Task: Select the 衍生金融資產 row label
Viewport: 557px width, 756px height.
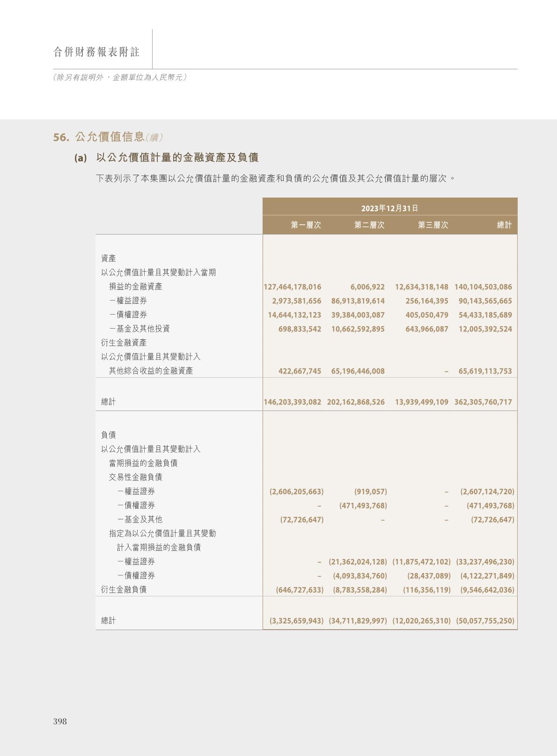Action: (x=124, y=343)
